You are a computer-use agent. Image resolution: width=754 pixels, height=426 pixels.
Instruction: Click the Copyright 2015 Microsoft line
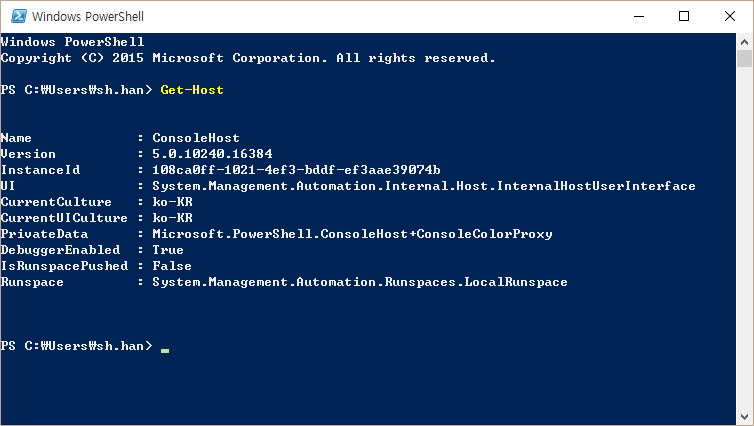(x=248, y=58)
